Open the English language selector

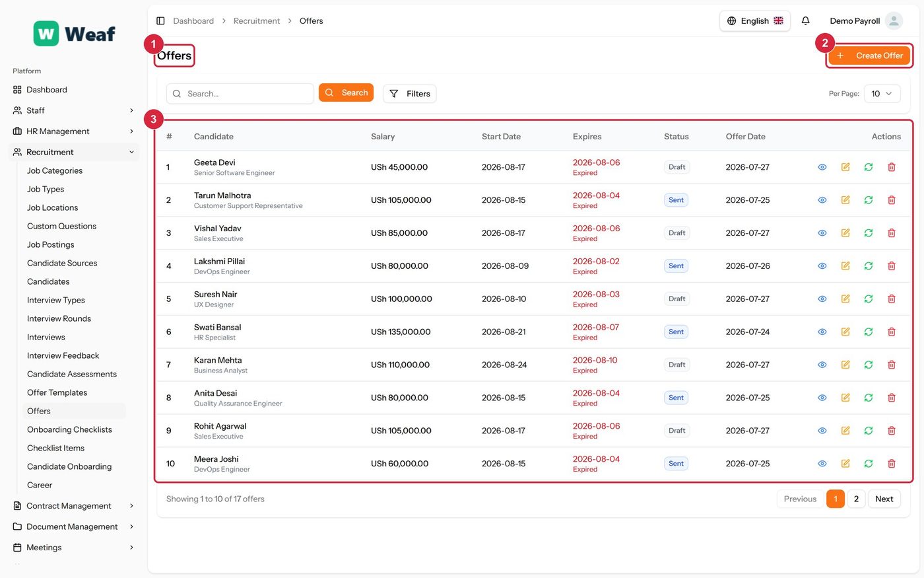tap(755, 21)
